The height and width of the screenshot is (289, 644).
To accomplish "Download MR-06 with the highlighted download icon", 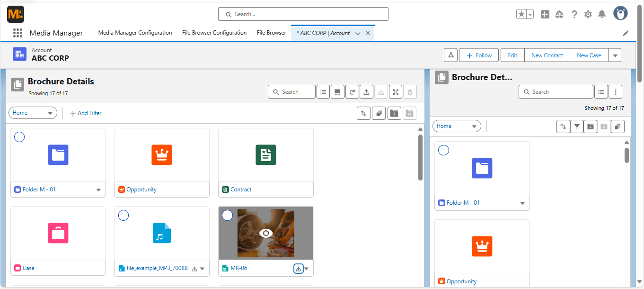I will (299, 269).
